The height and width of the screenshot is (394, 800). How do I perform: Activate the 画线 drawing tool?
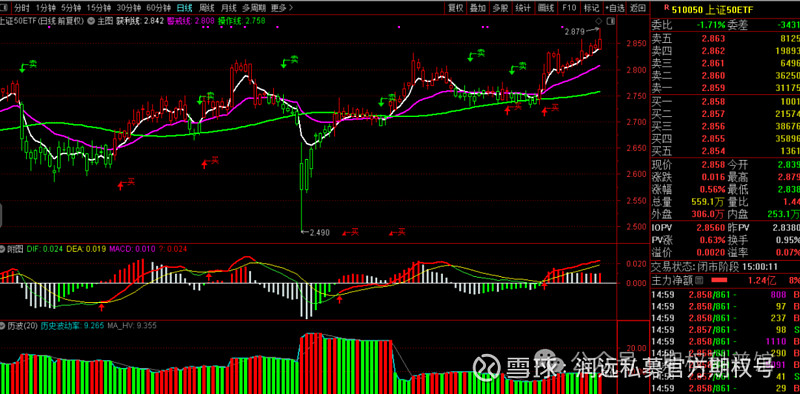pyautogui.click(x=546, y=8)
